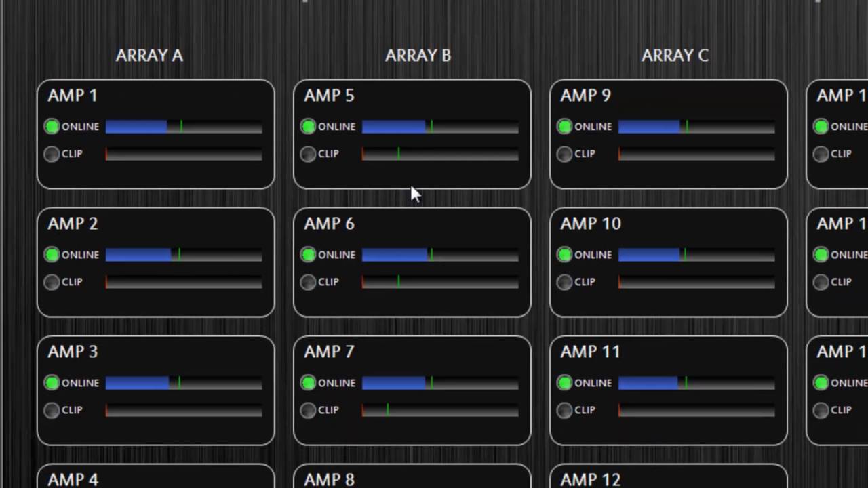Image resolution: width=868 pixels, height=488 pixels.
Task: Select the ARRAY A heading
Action: (x=149, y=56)
